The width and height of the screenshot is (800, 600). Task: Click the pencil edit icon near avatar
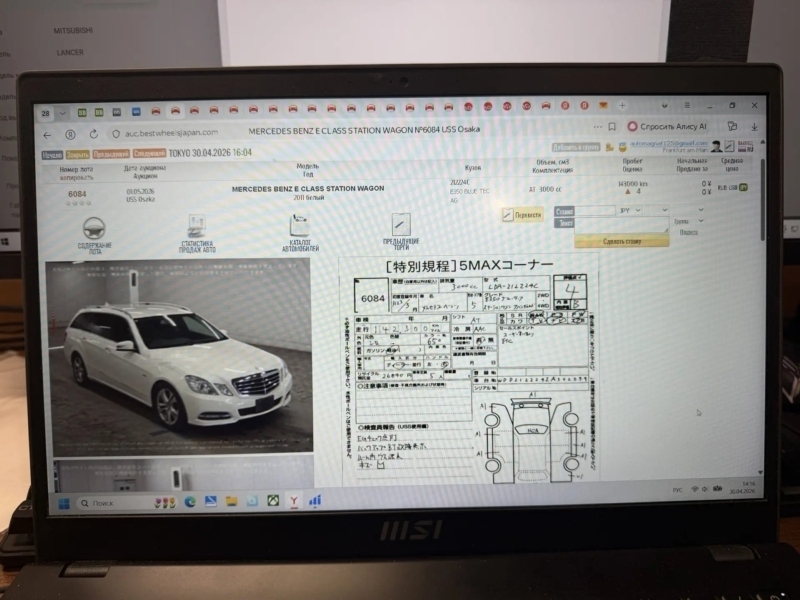pos(729,146)
